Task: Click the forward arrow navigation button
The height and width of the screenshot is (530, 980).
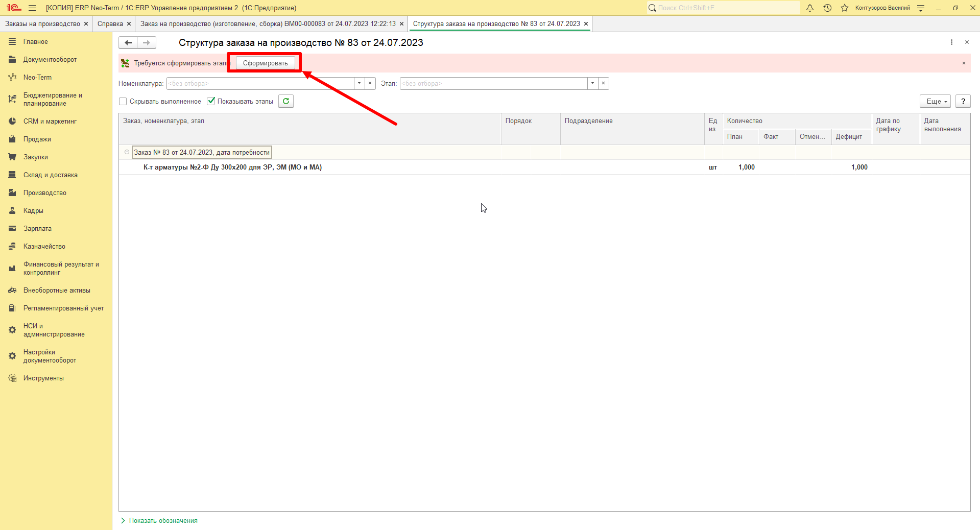Action: click(147, 43)
